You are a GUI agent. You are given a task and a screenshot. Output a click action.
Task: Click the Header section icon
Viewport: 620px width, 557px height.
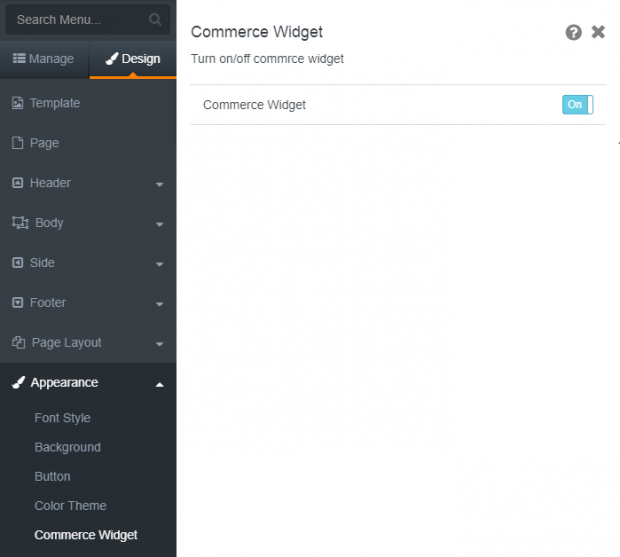[17, 183]
